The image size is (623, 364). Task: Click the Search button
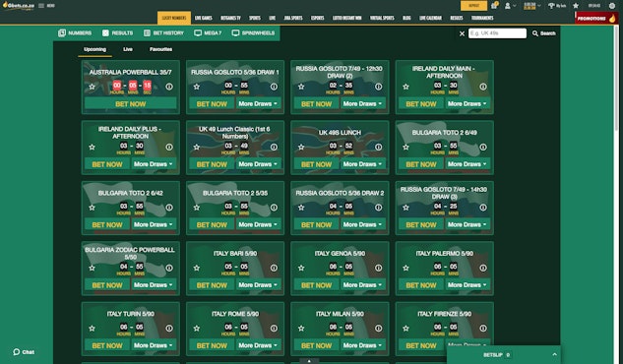(544, 33)
